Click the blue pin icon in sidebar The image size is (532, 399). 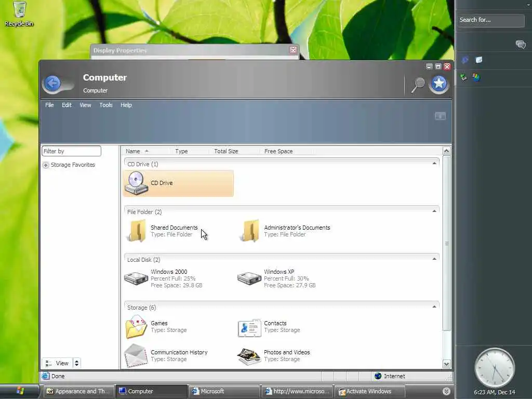[465, 60]
